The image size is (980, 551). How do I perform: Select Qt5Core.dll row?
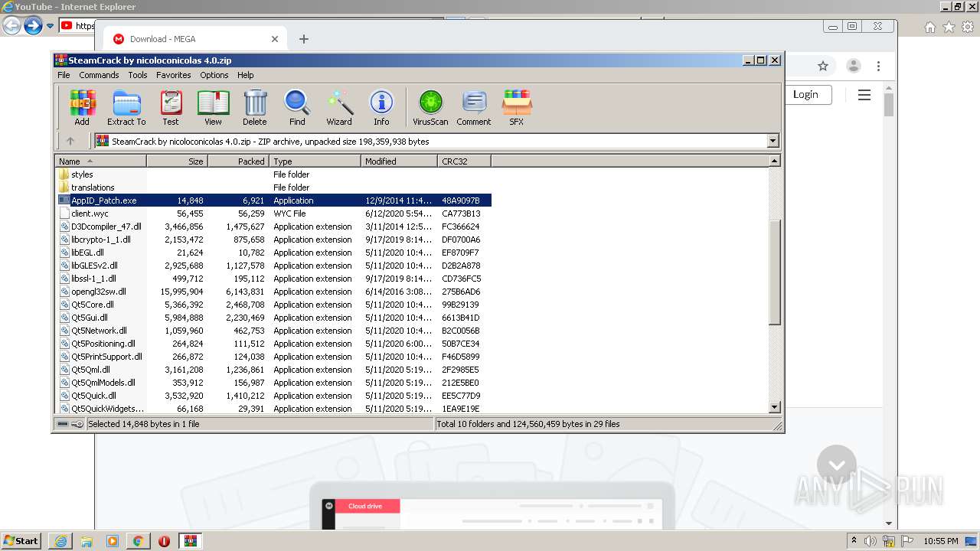pyautogui.click(x=274, y=305)
